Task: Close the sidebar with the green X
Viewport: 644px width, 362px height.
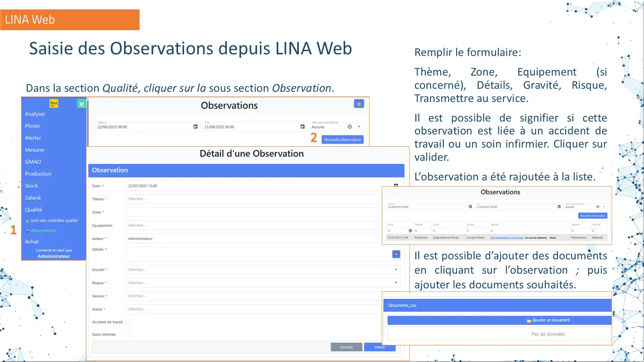Action: [x=81, y=104]
